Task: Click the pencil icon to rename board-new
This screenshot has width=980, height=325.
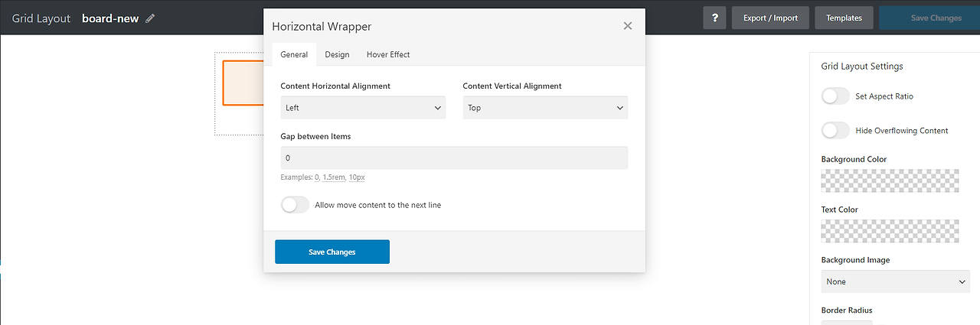Action: pyautogui.click(x=150, y=18)
